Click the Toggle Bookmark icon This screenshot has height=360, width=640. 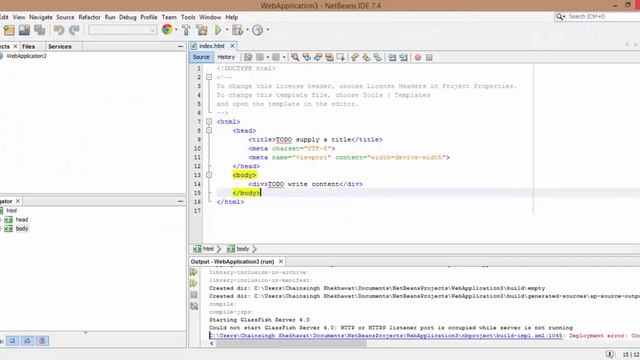point(378,57)
